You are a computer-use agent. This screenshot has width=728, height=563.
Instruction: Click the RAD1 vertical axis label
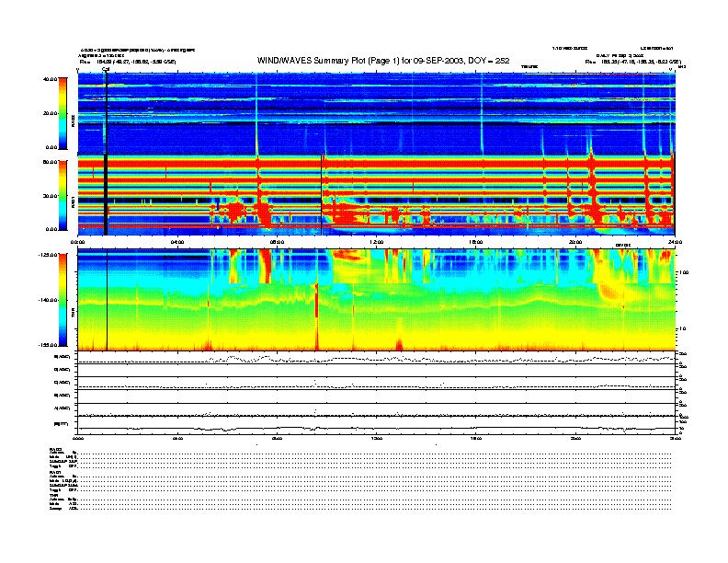73,201
